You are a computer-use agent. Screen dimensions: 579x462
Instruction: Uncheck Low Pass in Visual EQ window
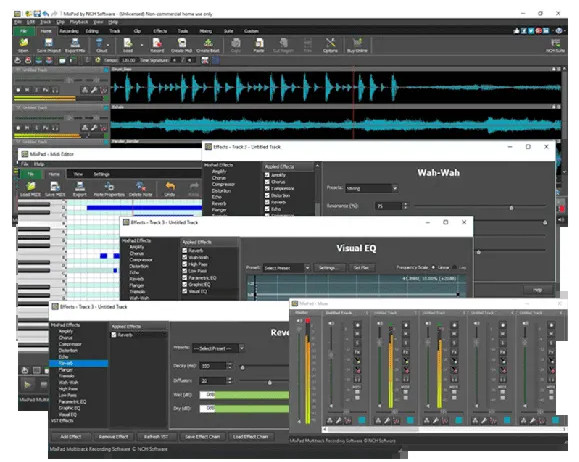click(185, 271)
